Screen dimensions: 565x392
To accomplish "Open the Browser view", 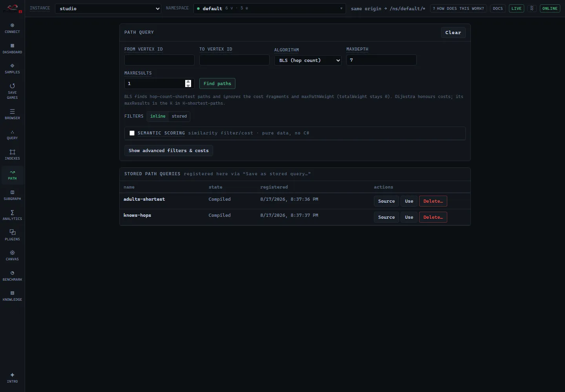I will coord(12,114).
